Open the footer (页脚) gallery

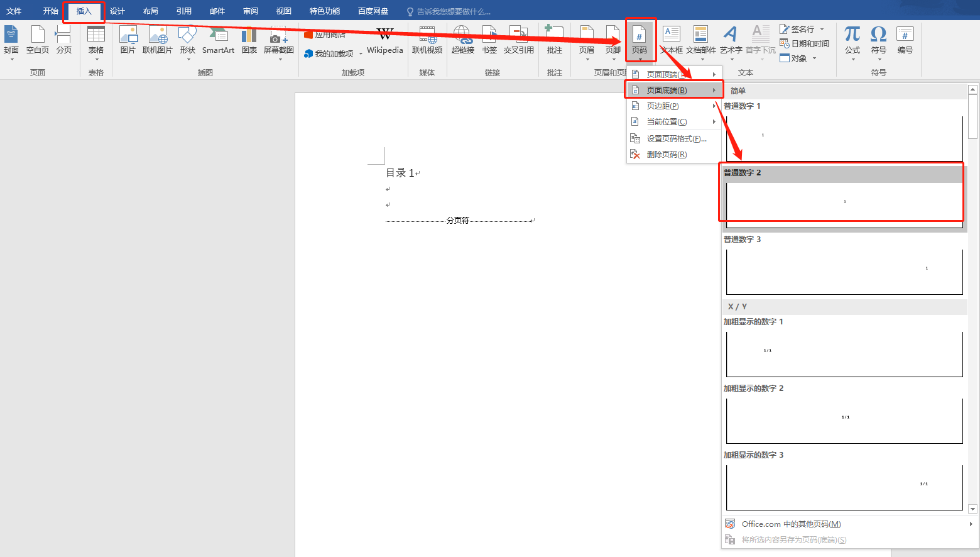click(613, 42)
